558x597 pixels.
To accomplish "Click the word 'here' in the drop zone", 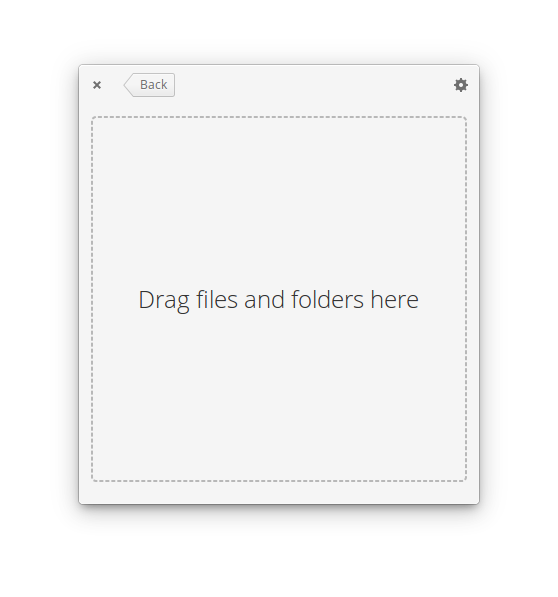I will point(395,300).
